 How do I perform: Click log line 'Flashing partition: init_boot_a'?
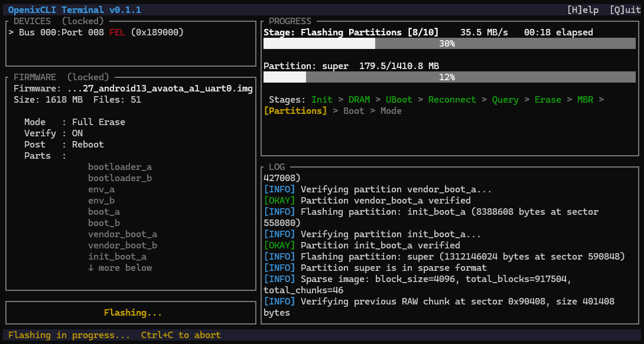click(x=431, y=217)
